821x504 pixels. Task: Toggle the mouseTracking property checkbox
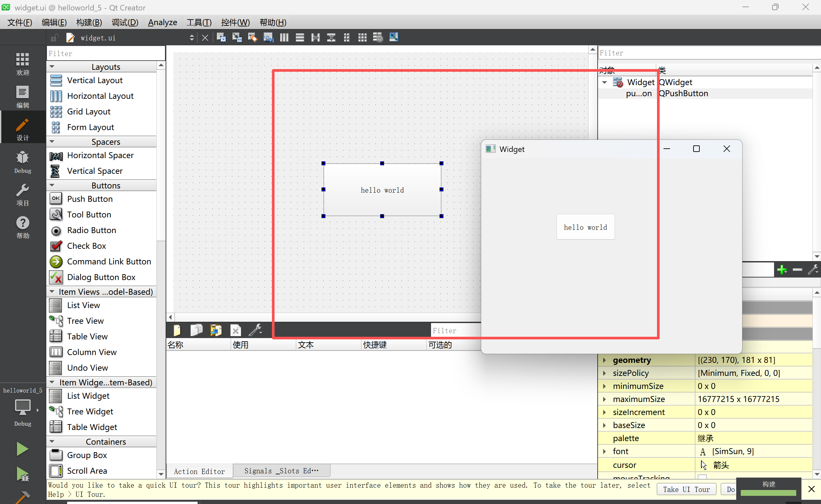(702, 477)
